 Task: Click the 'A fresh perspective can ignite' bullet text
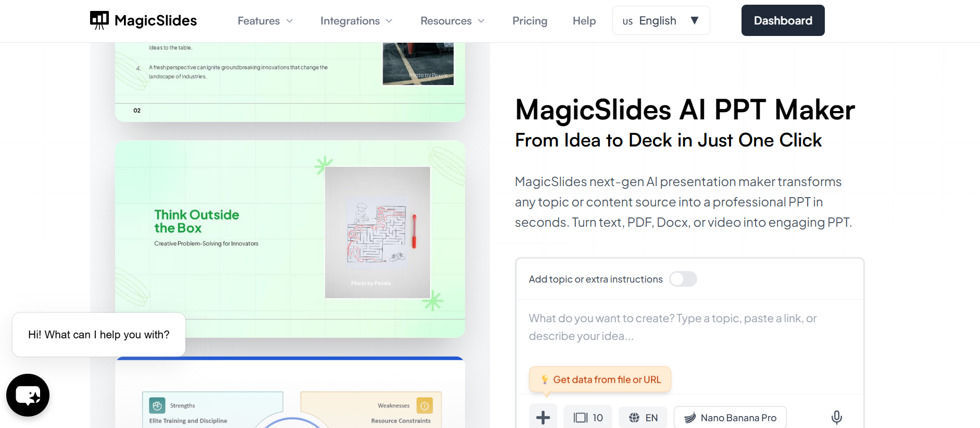coord(238,72)
